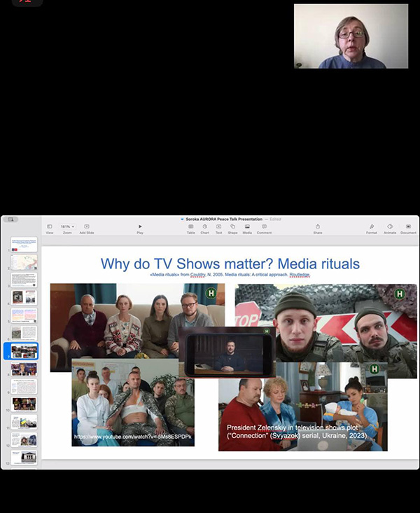Image resolution: width=420 pixels, height=513 pixels.
Task: Select slide 11 flag thumbnail in navigator
Action: [24, 422]
